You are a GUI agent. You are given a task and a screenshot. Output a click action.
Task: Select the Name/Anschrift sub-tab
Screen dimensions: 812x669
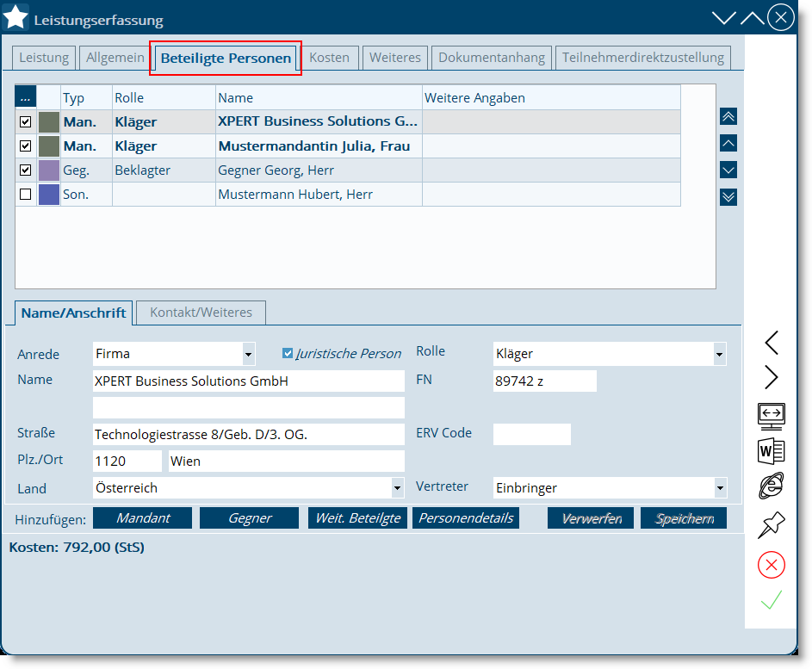point(73,313)
